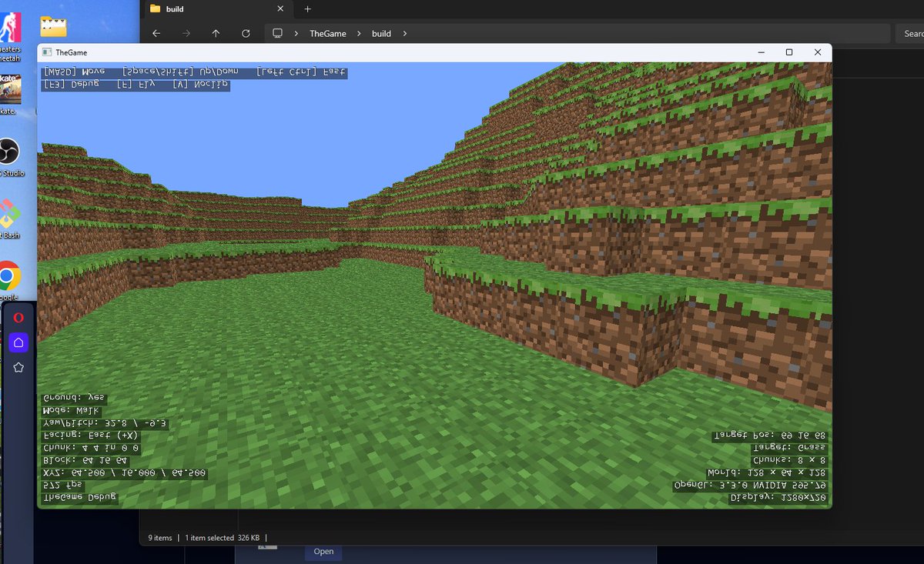Click the build breadcrumb in address bar
This screenshot has height=564, width=924.
381,34
